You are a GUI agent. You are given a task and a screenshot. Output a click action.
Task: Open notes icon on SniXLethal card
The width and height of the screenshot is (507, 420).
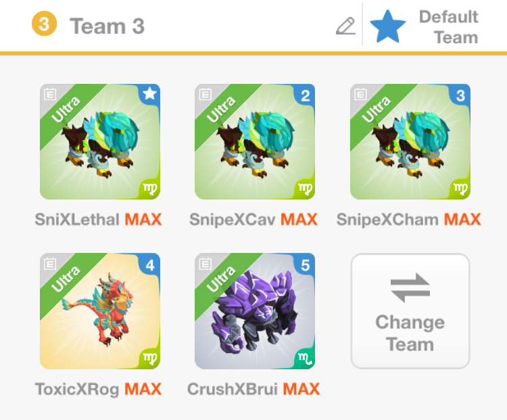pos(50,94)
